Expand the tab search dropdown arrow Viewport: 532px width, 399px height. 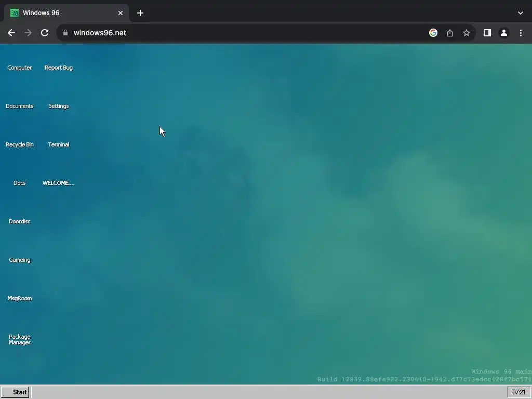521,13
